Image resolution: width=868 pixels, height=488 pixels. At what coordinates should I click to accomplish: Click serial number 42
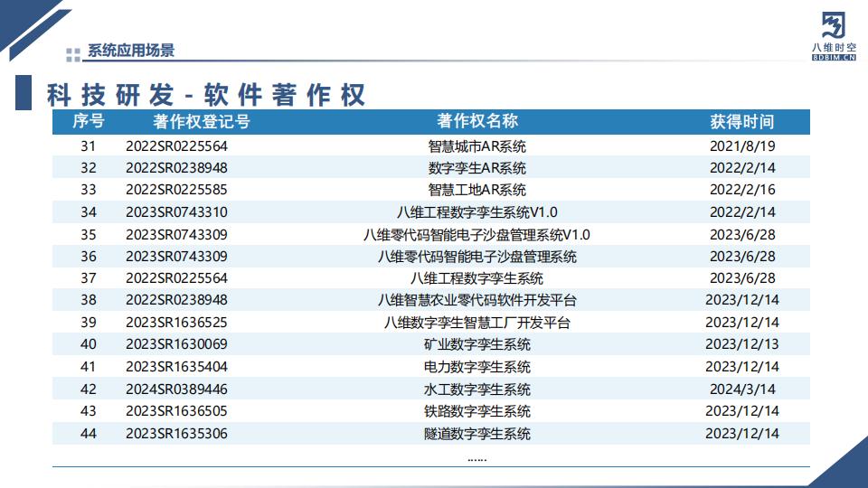pyautogui.click(x=89, y=389)
